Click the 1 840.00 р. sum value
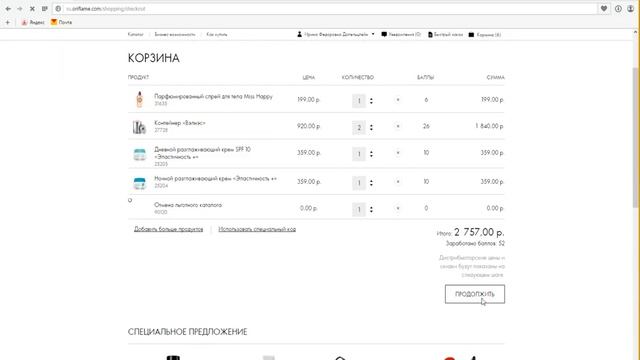Viewport: 640px width, 360px height. [489, 126]
